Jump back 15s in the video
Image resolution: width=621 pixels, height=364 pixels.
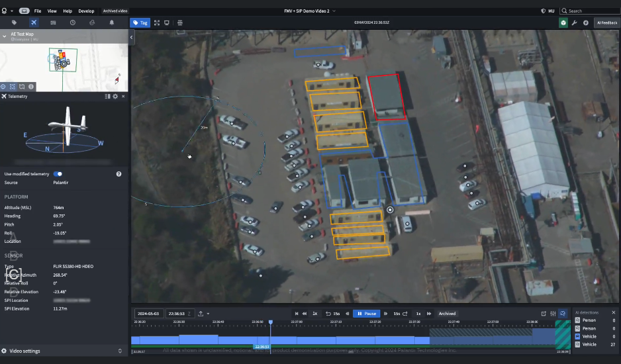(332, 314)
